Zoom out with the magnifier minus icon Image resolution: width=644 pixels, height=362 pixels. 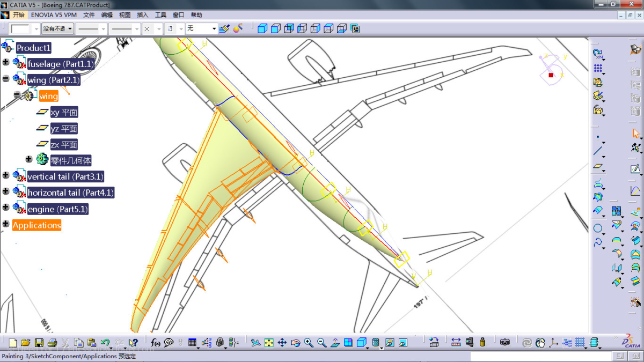pos(321,342)
